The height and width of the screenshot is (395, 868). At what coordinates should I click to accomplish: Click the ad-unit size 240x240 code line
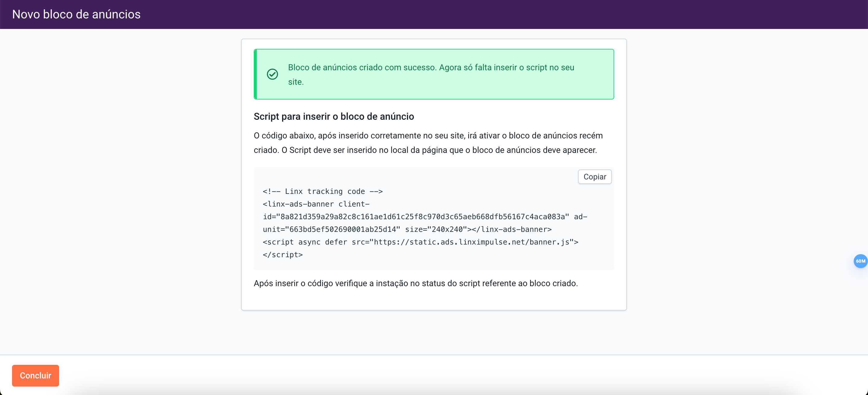tap(407, 229)
